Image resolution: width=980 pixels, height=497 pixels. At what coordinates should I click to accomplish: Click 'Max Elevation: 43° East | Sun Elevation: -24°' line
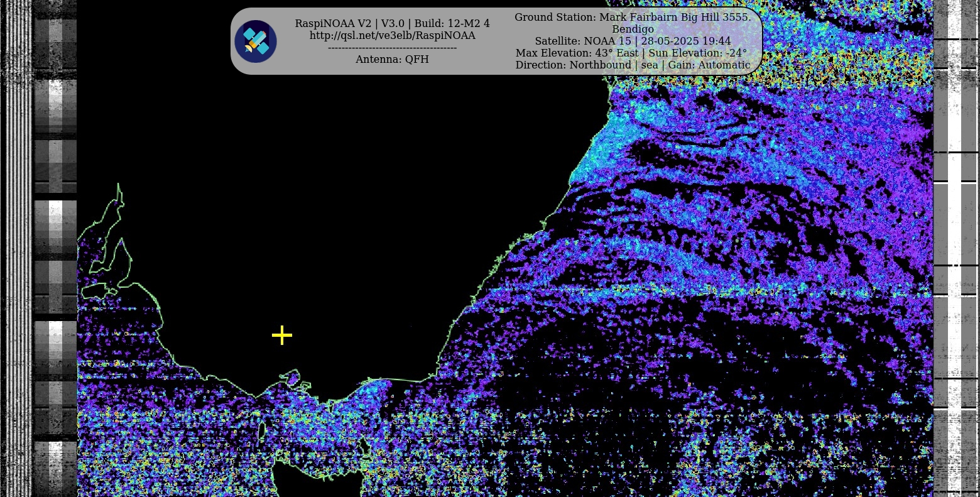tap(631, 53)
